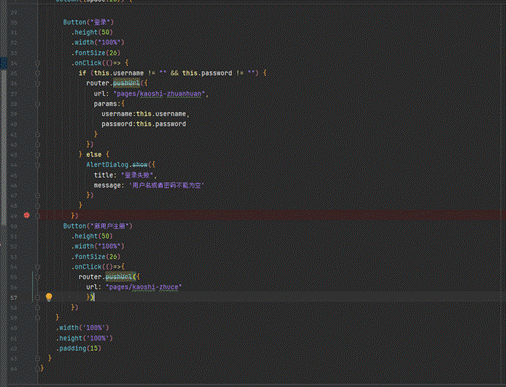Click .fontSize(26) under the second Button
Viewport: 506px width, 387px height.
(96, 257)
